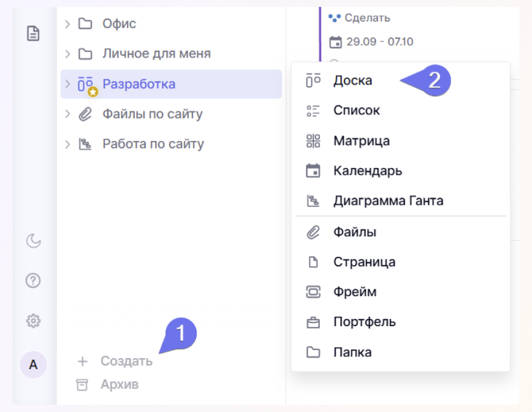Toggle dark mode with the moon icon

[x=33, y=241]
